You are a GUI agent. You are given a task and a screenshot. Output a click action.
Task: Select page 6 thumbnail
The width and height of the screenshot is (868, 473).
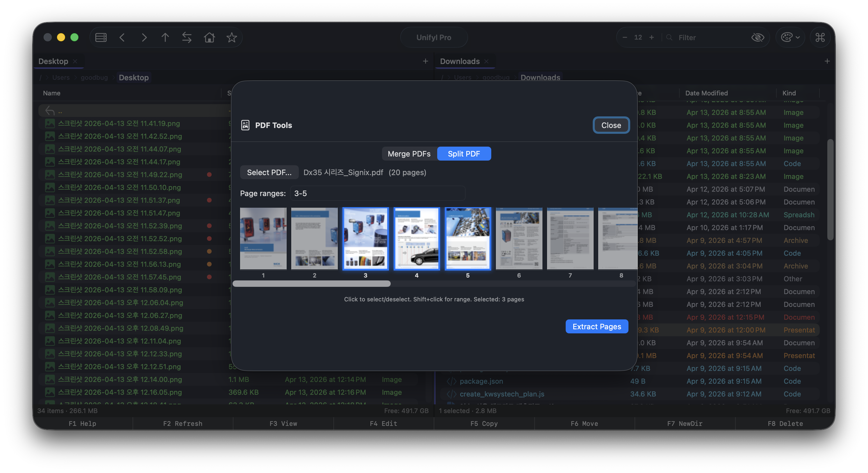519,238
